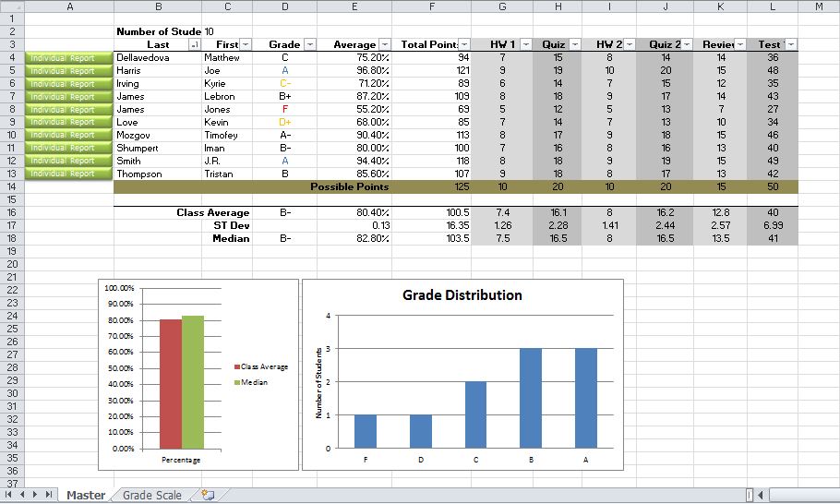This screenshot has height=504, width=840.
Task: Open the Last column filter dropdown
Action: [194, 44]
